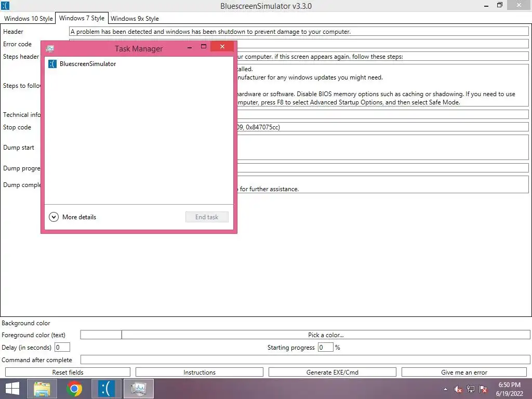Click Give me an error button
The image size is (532, 399).
pos(464,372)
